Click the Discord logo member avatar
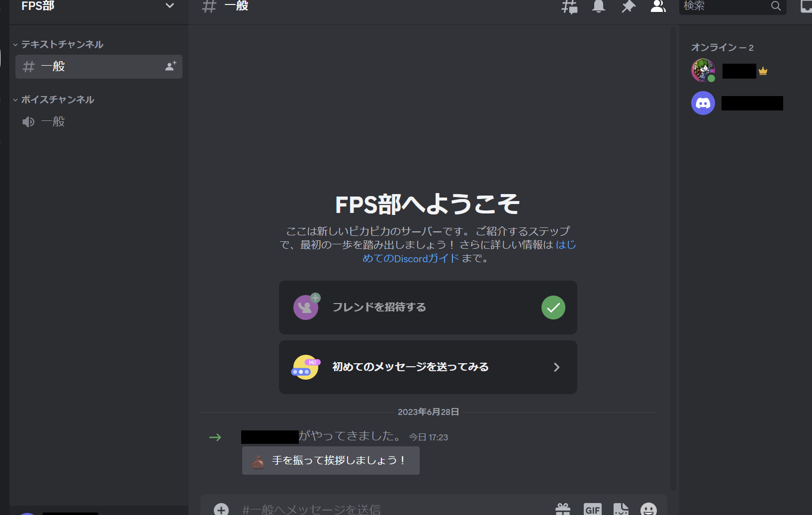This screenshot has width=812, height=515. pyautogui.click(x=703, y=103)
